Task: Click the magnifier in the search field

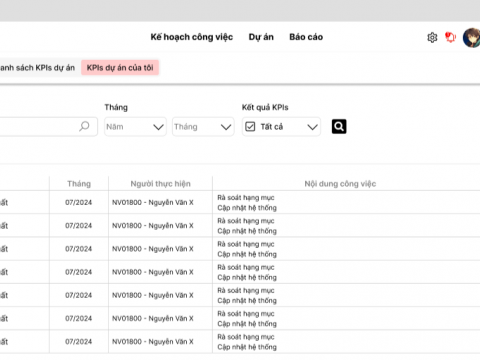Action: 84,126
